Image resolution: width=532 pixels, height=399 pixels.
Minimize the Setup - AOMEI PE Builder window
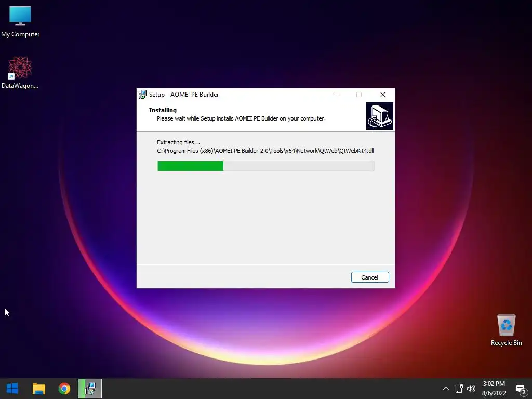click(x=336, y=95)
